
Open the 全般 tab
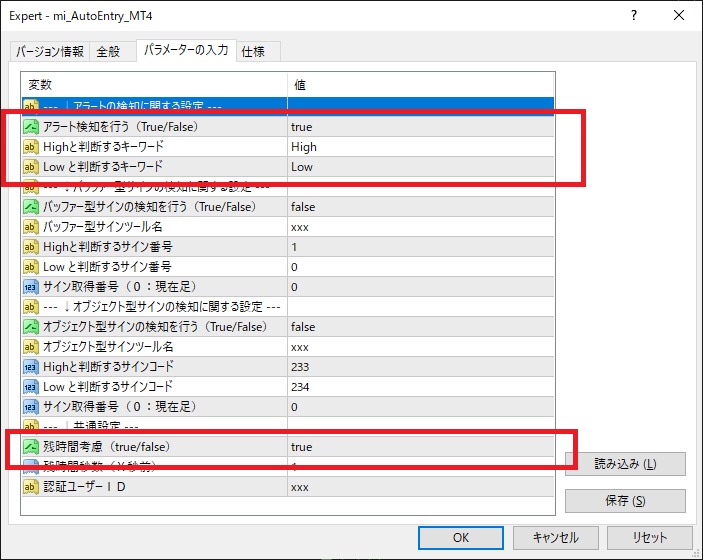[108, 51]
